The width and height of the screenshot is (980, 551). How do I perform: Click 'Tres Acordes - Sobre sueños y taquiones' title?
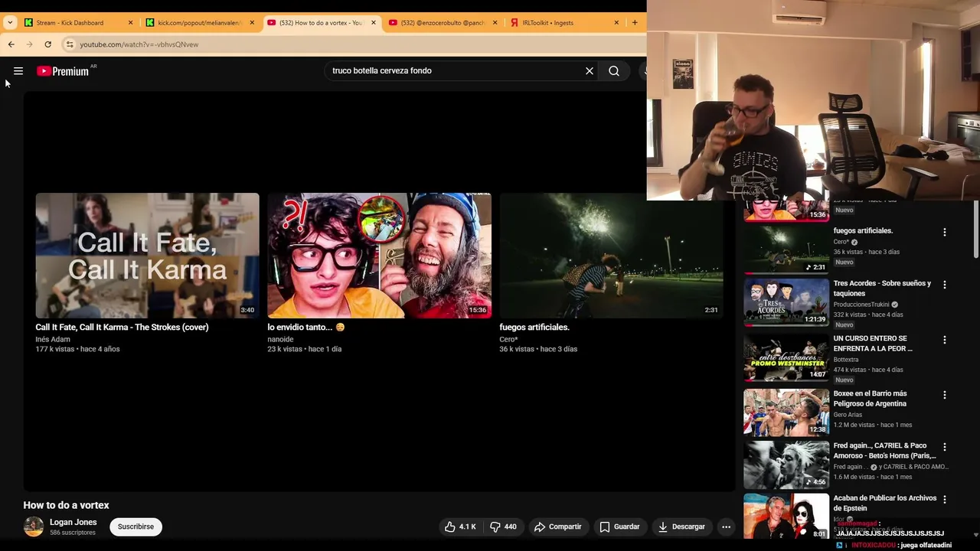pos(882,289)
